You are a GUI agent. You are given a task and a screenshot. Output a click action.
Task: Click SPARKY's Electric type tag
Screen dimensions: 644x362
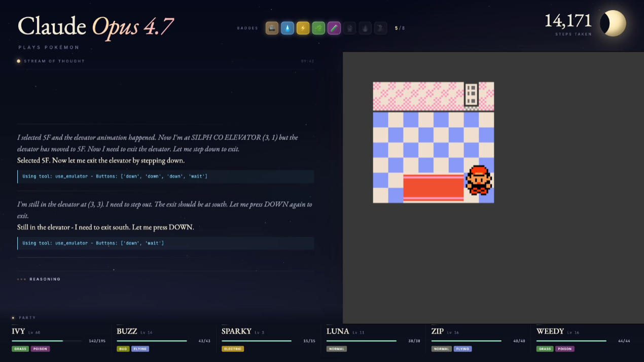coord(233,349)
